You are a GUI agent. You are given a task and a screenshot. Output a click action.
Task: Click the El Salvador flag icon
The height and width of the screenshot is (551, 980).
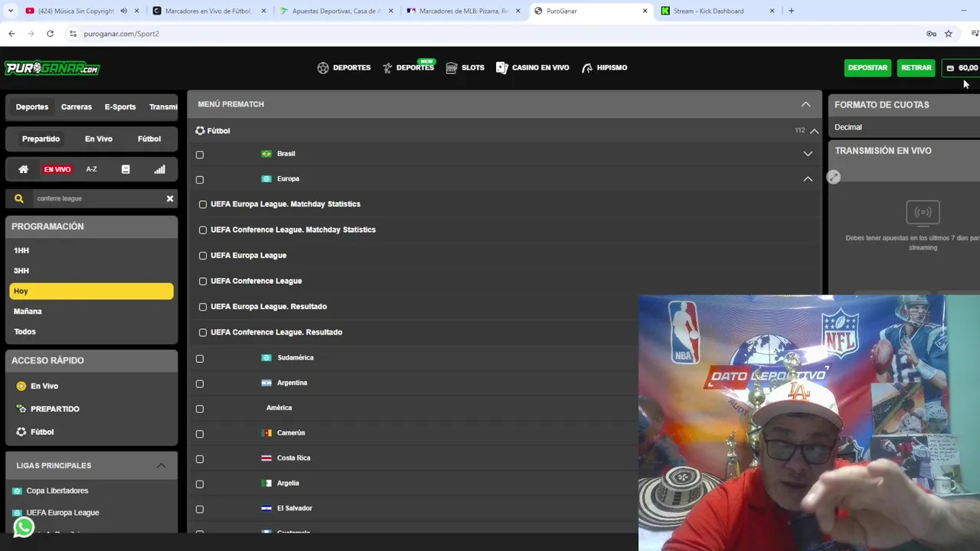(266, 508)
